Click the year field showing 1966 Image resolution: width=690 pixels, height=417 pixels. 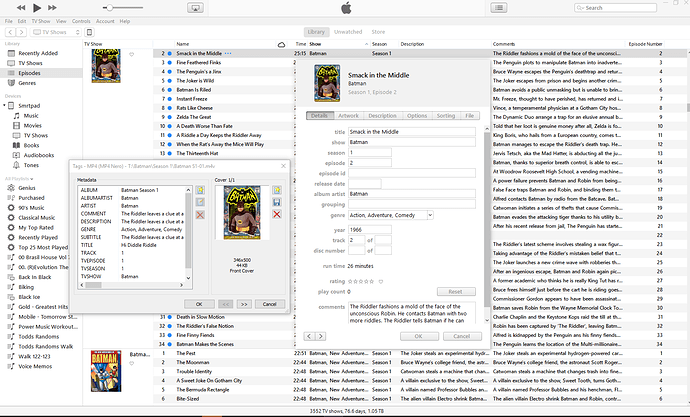[x=370, y=230]
